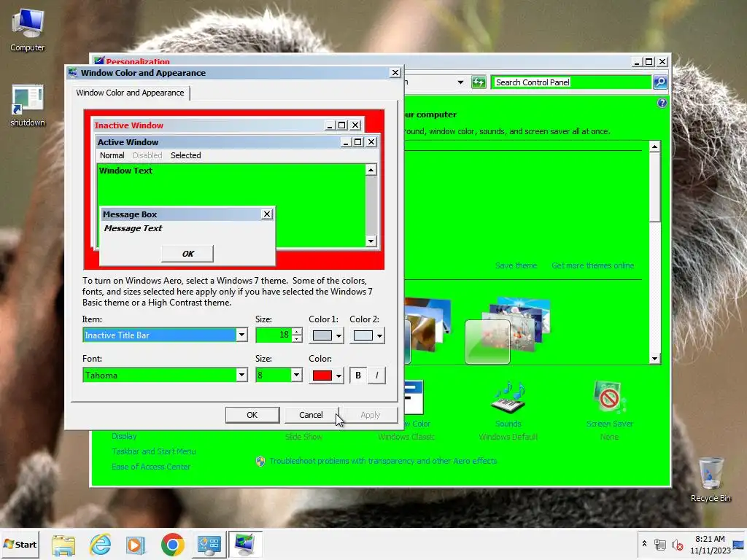Click the preview scrollbar down arrow
This screenshot has width=747, height=560.
(x=371, y=241)
